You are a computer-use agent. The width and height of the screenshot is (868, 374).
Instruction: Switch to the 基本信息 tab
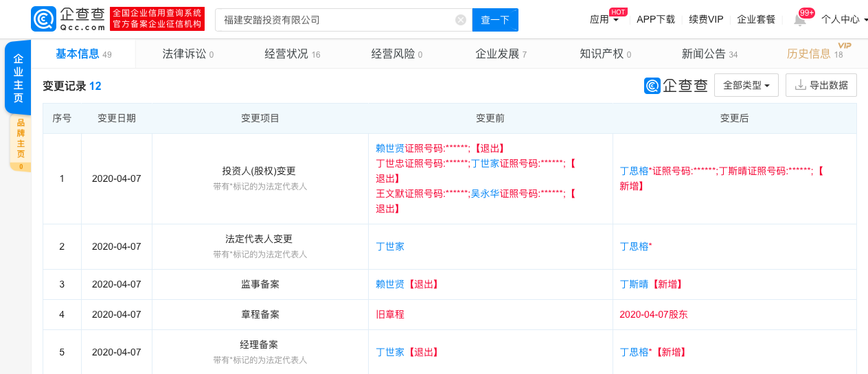84,54
